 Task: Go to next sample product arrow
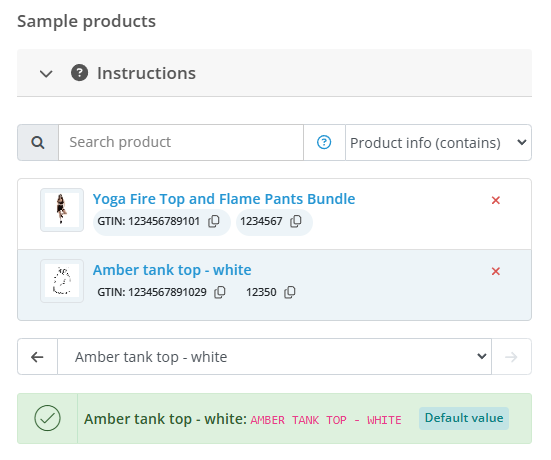click(511, 357)
